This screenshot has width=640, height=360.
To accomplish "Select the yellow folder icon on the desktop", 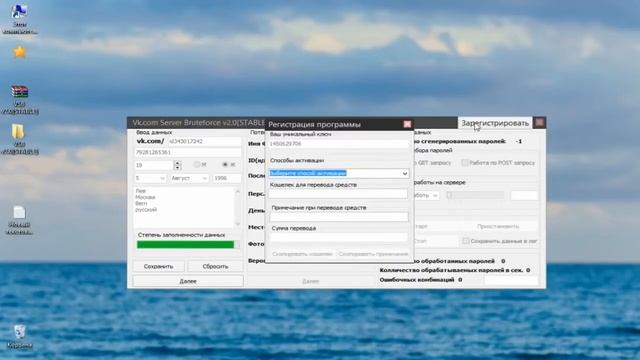I will click(18, 131).
